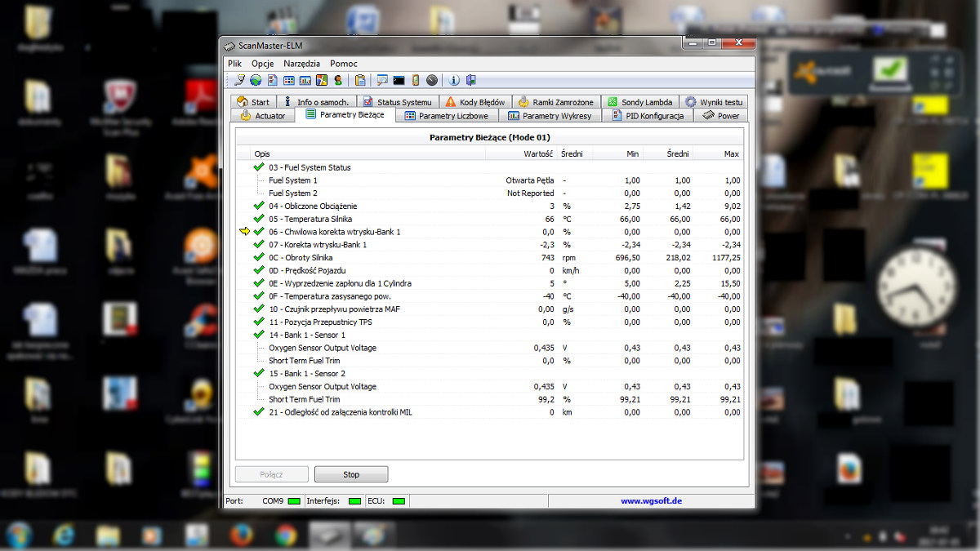The image size is (980, 551).
Task: Click the blue info circle toolbar icon
Action: [x=455, y=80]
